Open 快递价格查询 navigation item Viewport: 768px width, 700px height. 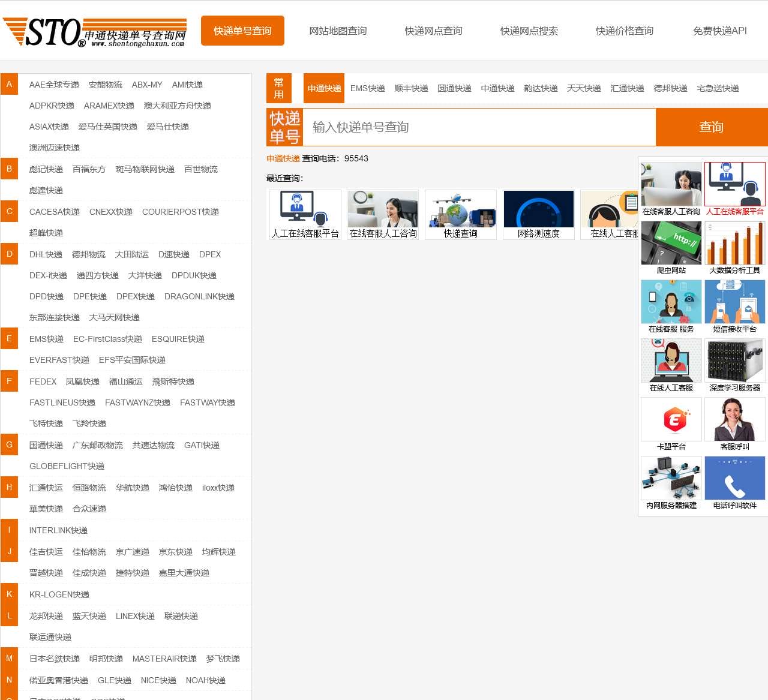(625, 31)
